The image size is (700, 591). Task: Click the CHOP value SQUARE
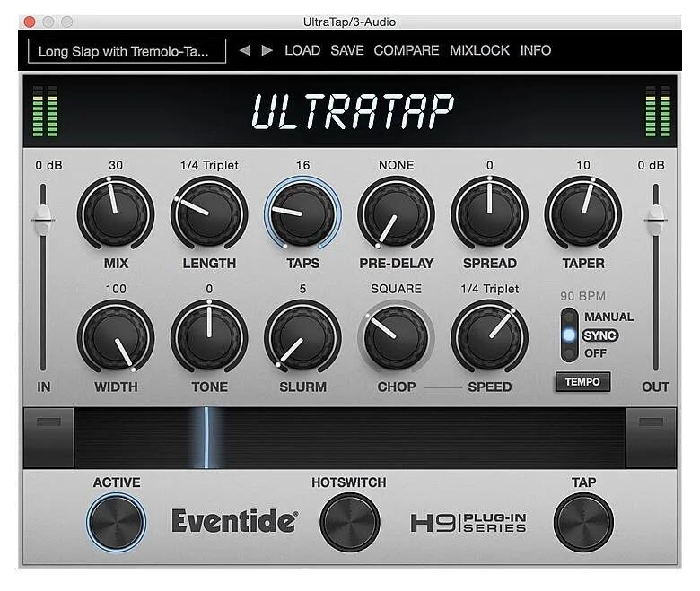[396, 289]
